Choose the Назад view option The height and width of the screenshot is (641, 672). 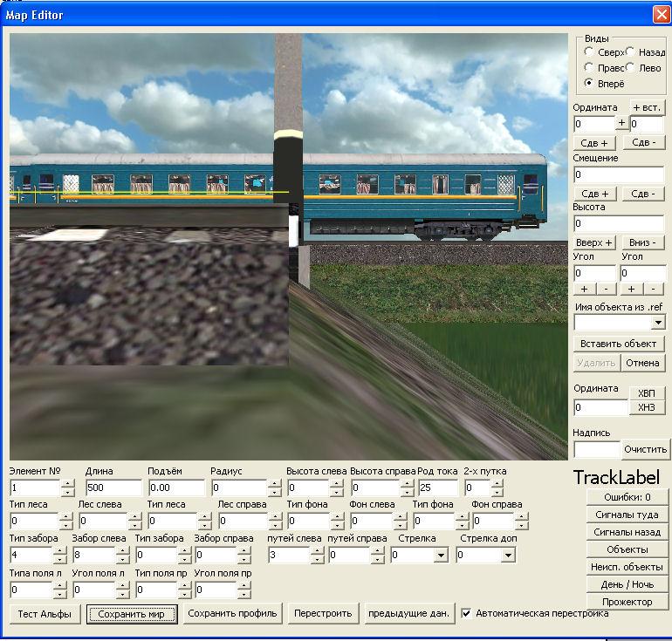[632, 52]
